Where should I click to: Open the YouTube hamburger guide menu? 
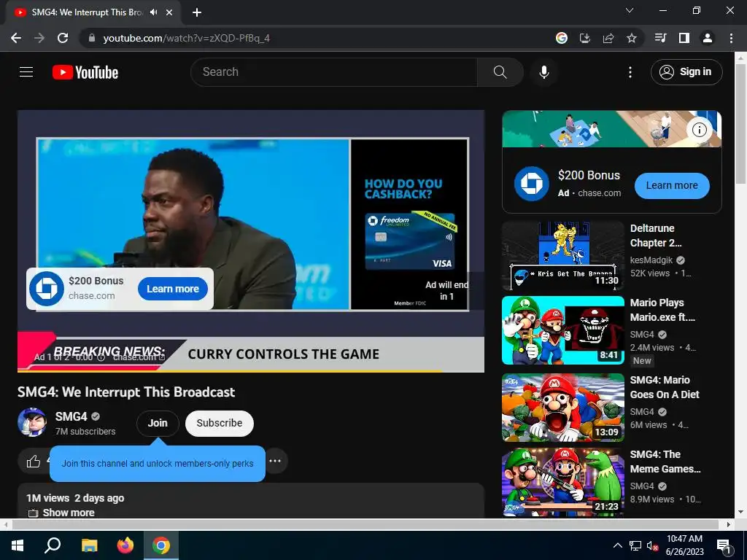(x=26, y=72)
